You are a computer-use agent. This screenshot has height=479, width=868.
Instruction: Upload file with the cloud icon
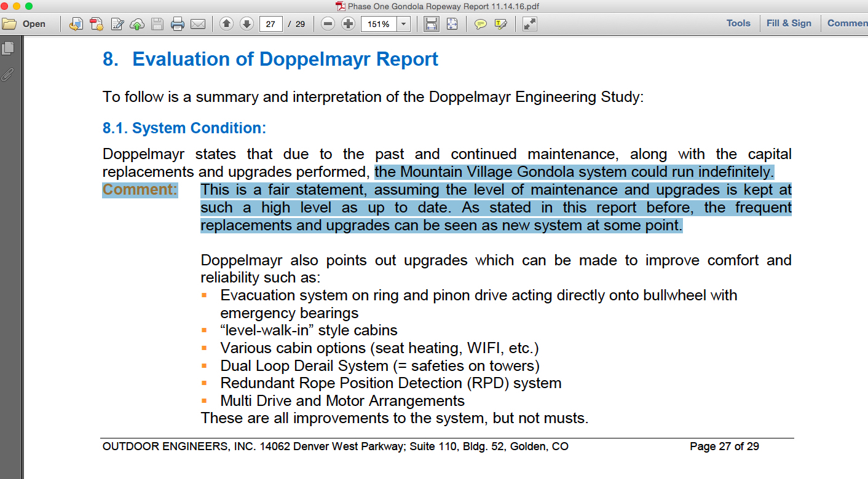[137, 24]
